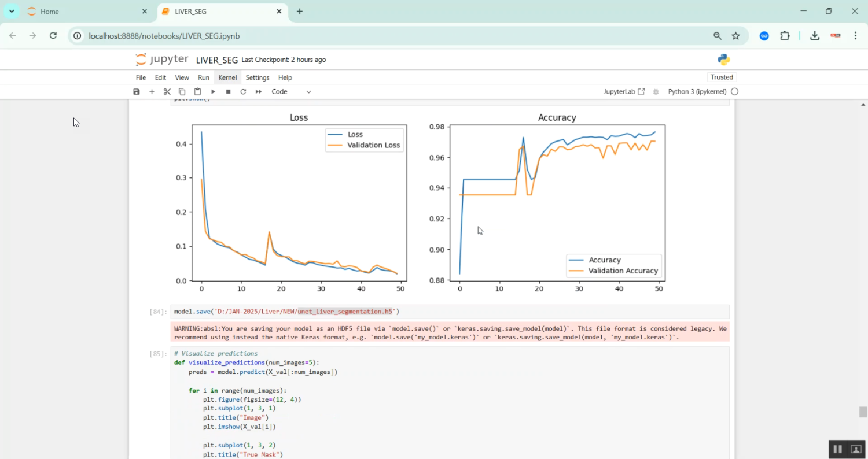Bookmark this page with the star icon
The height and width of the screenshot is (459, 868).
735,36
